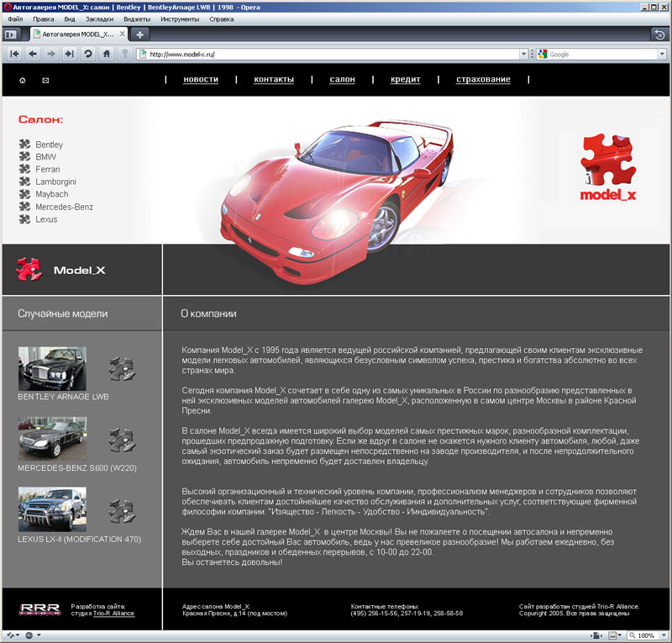
Task: Open a new tab with plus button
Action: point(139,34)
